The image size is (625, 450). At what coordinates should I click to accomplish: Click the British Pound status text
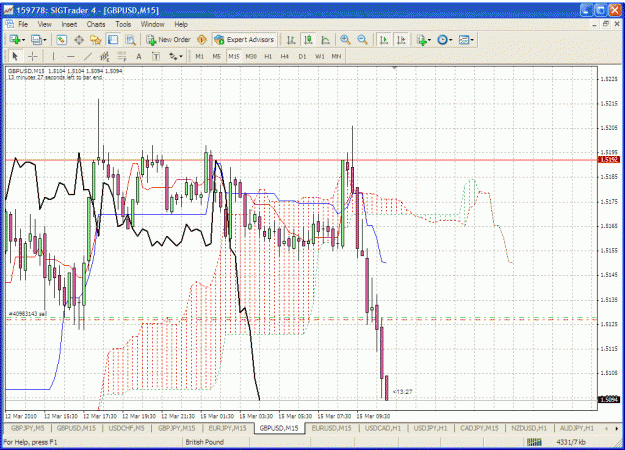[205, 442]
